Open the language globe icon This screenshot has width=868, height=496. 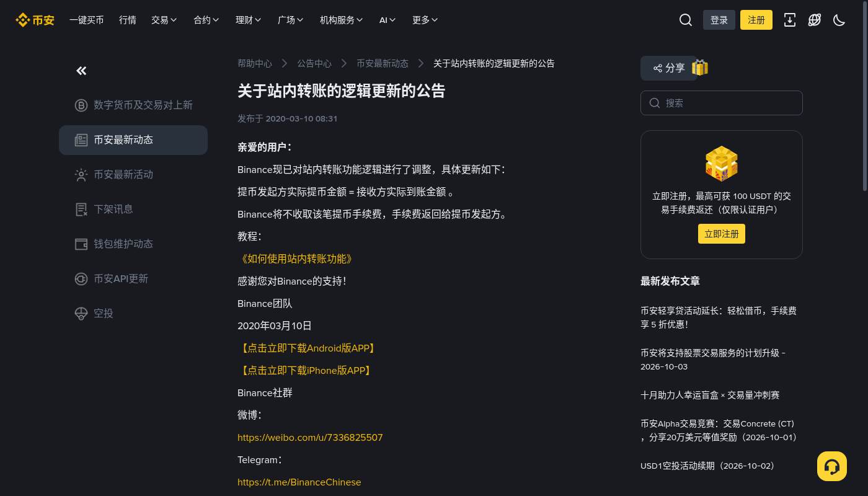point(815,20)
